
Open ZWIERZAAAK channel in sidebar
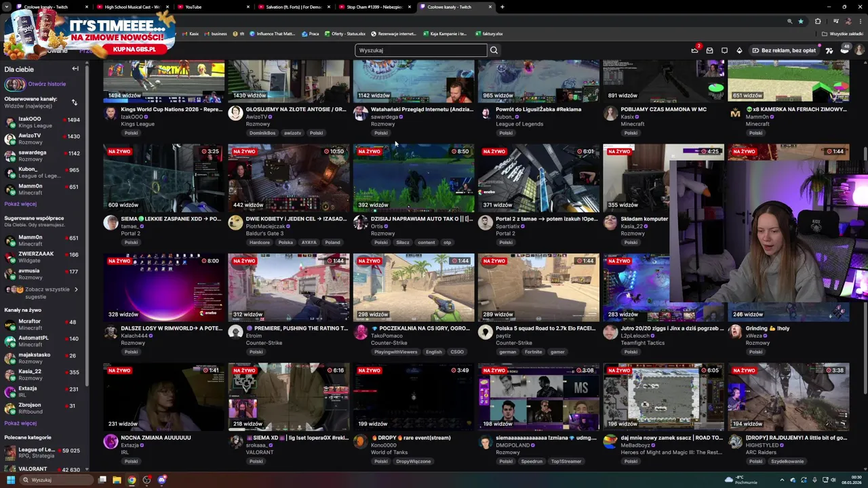(x=42, y=257)
